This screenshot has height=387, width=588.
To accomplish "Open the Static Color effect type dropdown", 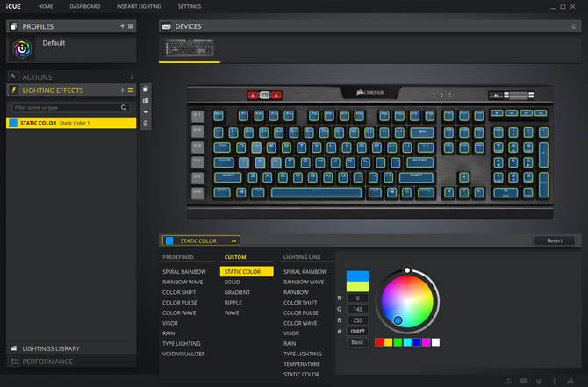I will 201,240.
